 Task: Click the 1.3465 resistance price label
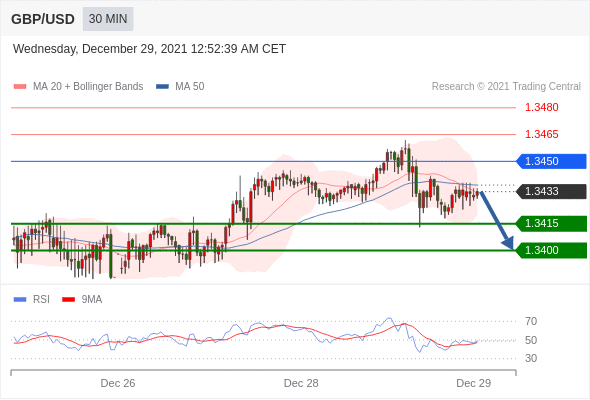[541, 134]
